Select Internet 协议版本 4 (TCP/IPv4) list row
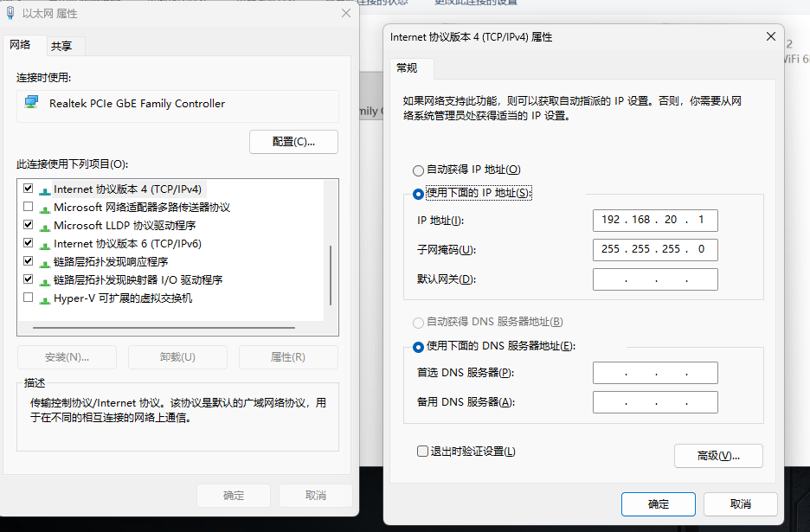The width and height of the screenshot is (810, 532). (x=170, y=189)
